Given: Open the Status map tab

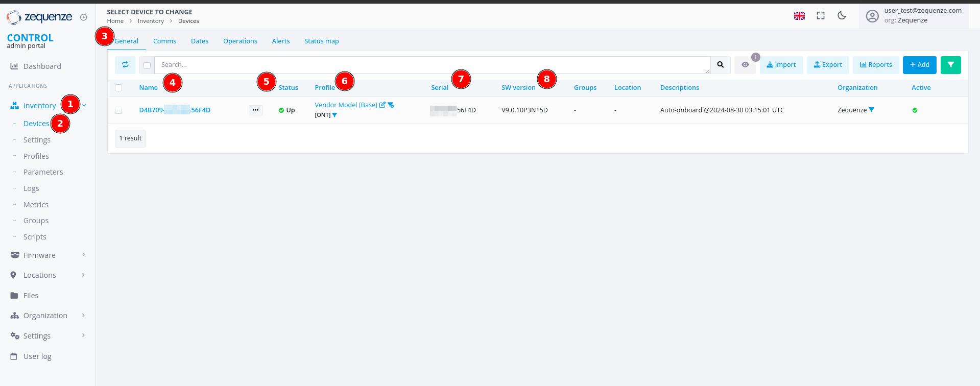Looking at the screenshot, I should [x=321, y=41].
